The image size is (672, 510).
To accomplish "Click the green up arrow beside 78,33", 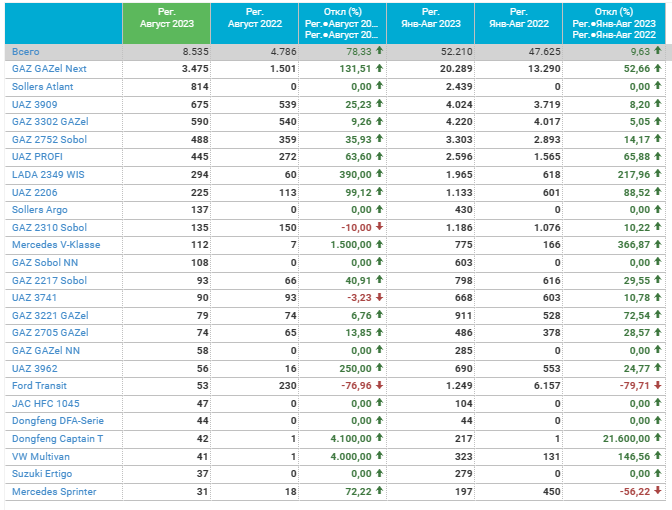I will click(379, 51).
